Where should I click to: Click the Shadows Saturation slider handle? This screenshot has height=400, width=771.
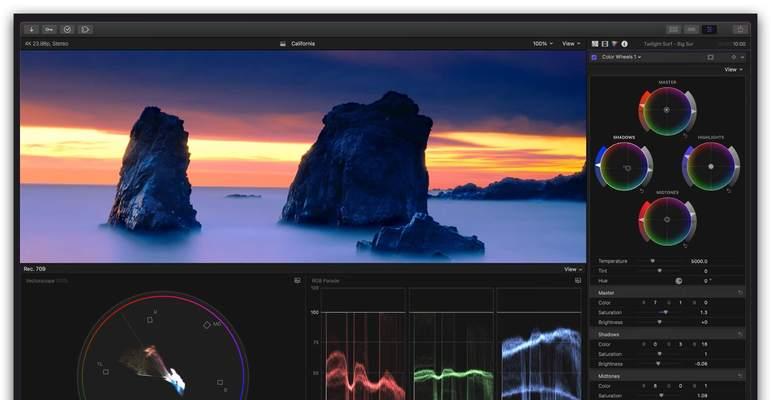[x=659, y=354]
